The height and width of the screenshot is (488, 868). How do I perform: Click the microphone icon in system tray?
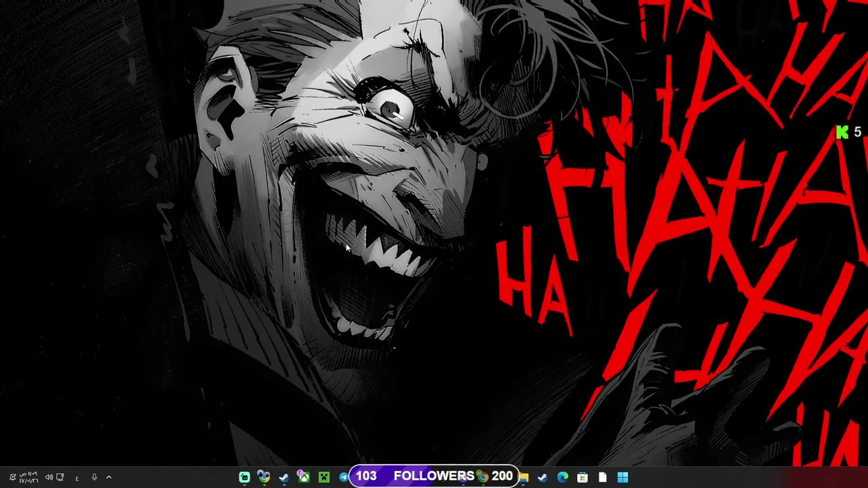click(94, 477)
